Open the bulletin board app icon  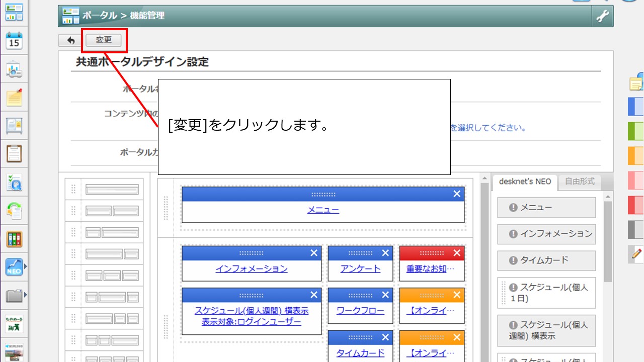[x=14, y=126]
